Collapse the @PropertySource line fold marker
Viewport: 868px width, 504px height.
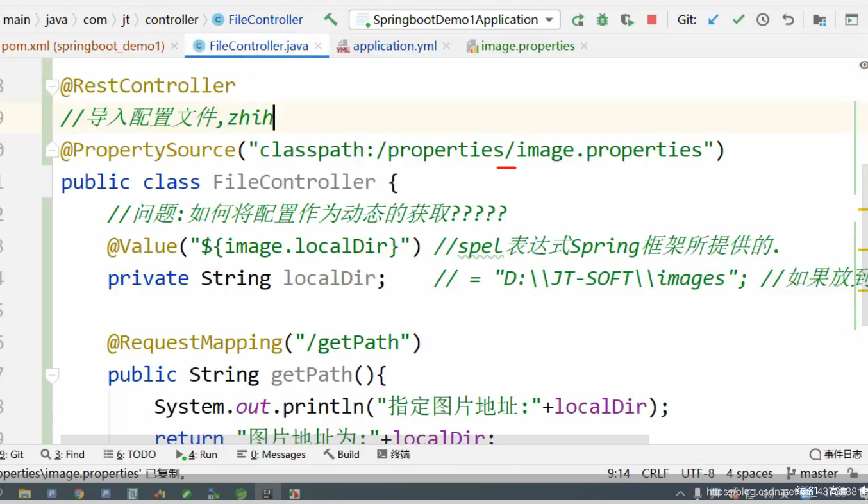coord(52,150)
